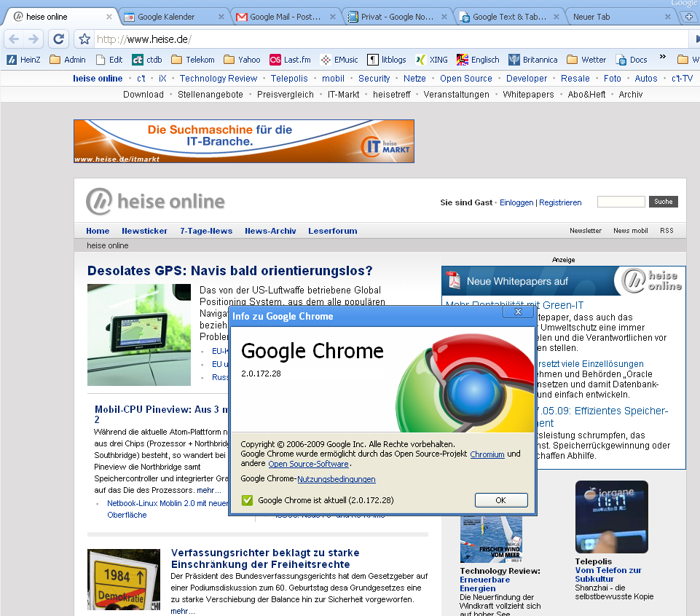
Task: Click the 1984 Demokratie sign thumbnail
Action: pos(124,580)
